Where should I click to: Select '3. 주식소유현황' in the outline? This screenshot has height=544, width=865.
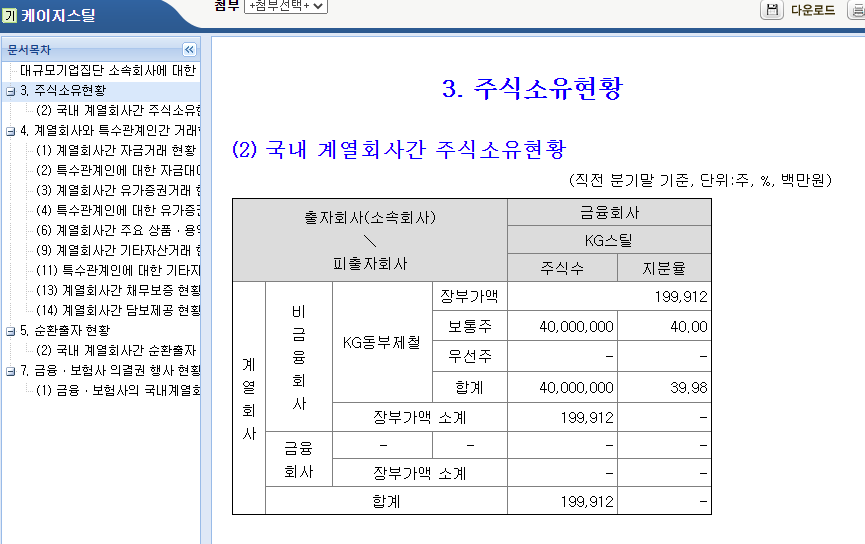coord(63,90)
